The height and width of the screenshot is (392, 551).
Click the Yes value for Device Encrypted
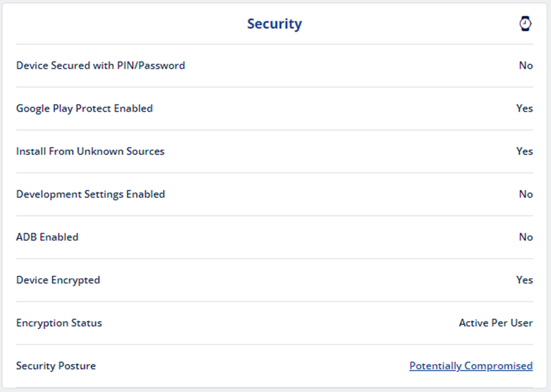coord(524,280)
